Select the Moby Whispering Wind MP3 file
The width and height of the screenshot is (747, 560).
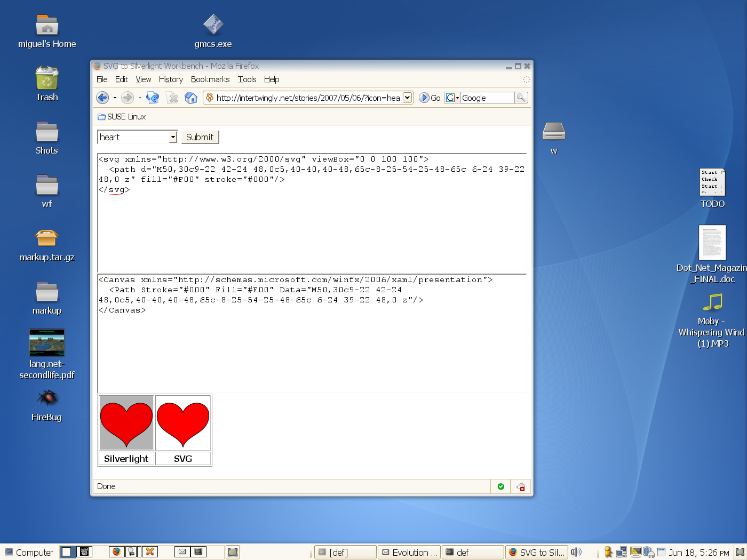712,302
